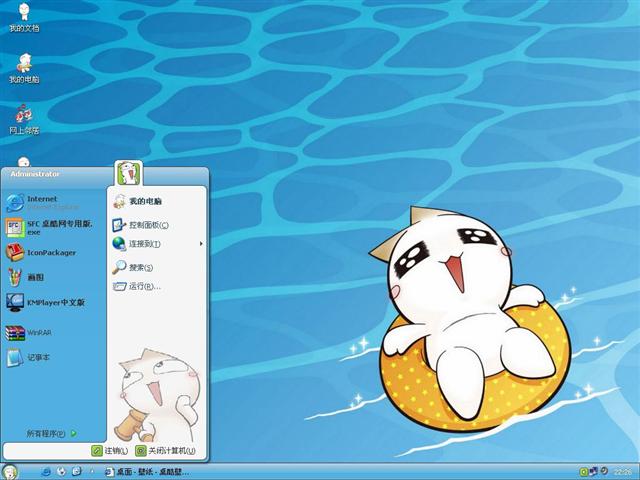
Task: Launch KMPlayer中文版 from the Start menu
Action: (55, 302)
